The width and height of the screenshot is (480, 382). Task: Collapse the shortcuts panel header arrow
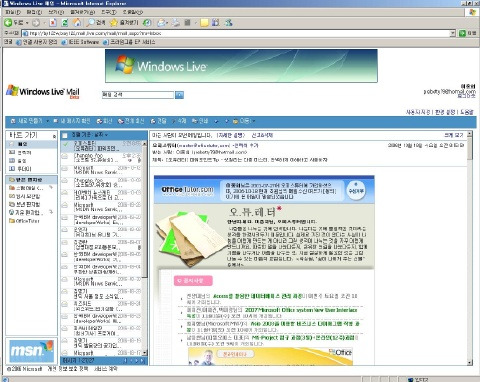pyautogui.click(x=54, y=136)
